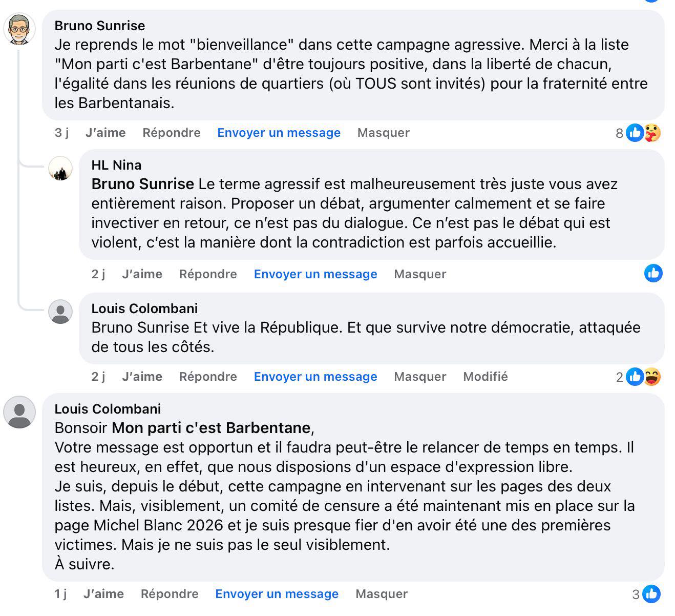675x616 pixels.
Task: View the like reaction on HL Nina's reply
Action: (653, 273)
